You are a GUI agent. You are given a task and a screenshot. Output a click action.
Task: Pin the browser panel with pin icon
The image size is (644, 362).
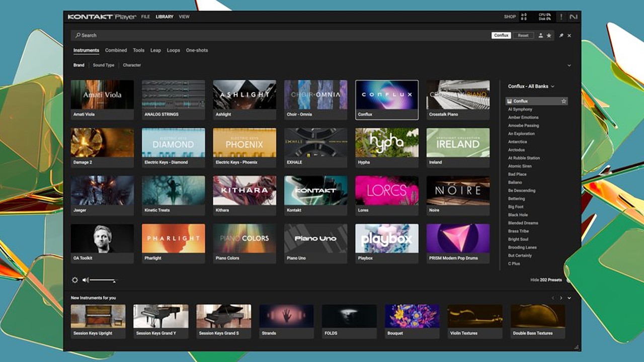click(x=561, y=36)
